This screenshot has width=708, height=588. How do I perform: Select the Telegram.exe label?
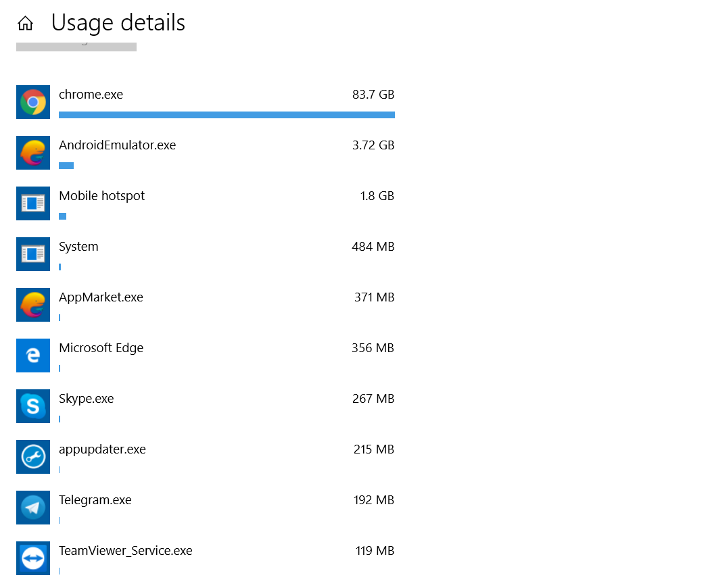pos(95,500)
